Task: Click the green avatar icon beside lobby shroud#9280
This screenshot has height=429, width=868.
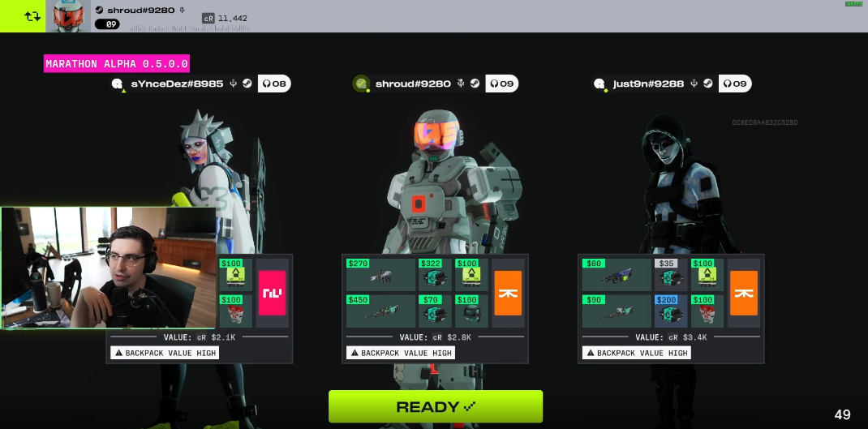Action: tap(361, 84)
